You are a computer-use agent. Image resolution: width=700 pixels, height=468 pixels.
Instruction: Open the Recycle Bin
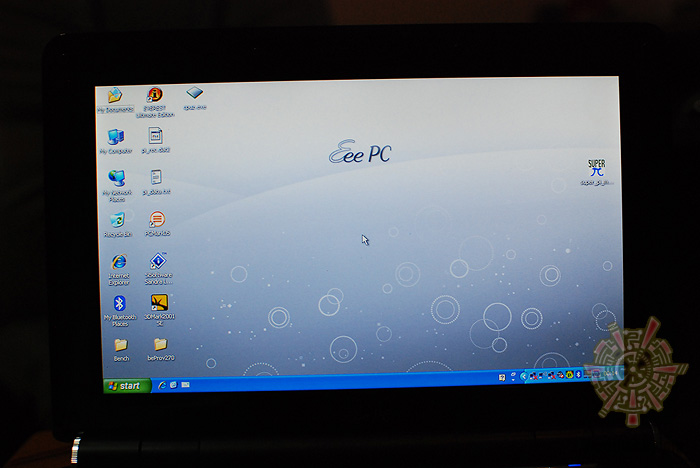(x=117, y=224)
